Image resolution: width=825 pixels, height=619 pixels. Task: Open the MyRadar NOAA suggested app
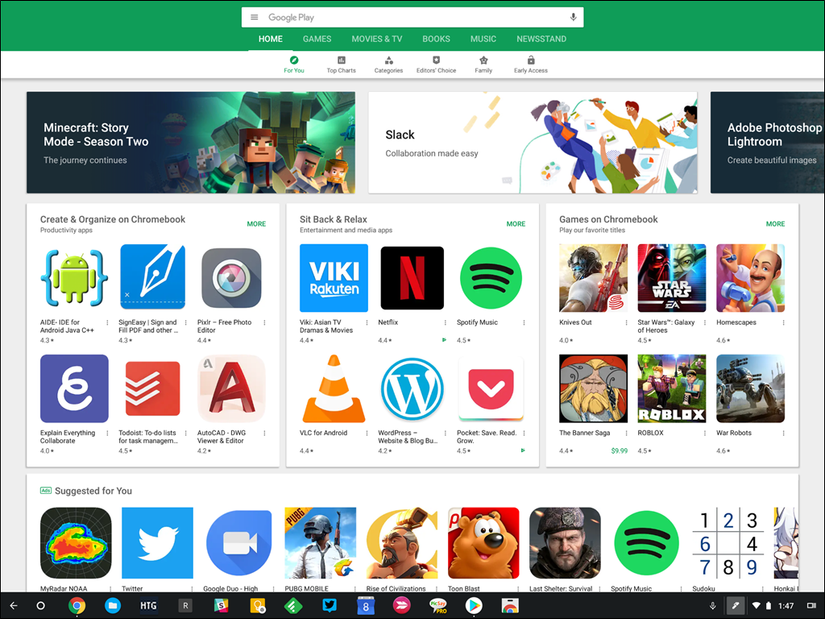[x=76, y=543]
